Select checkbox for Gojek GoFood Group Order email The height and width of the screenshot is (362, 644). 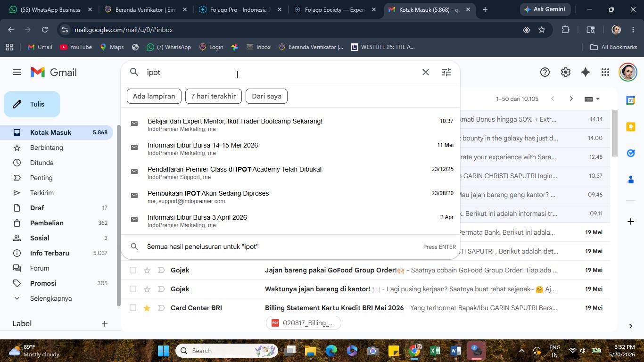(133, 270)
